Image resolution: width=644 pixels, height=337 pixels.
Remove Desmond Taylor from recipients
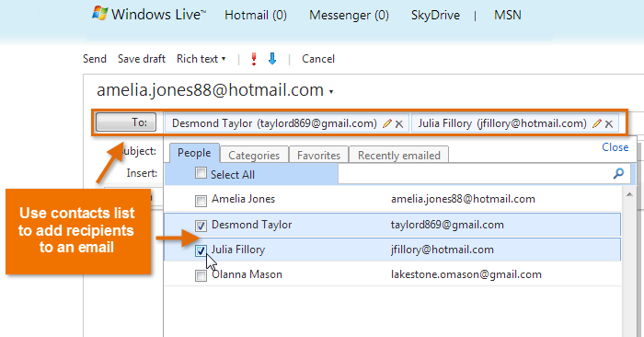click(x=398, y=123)
